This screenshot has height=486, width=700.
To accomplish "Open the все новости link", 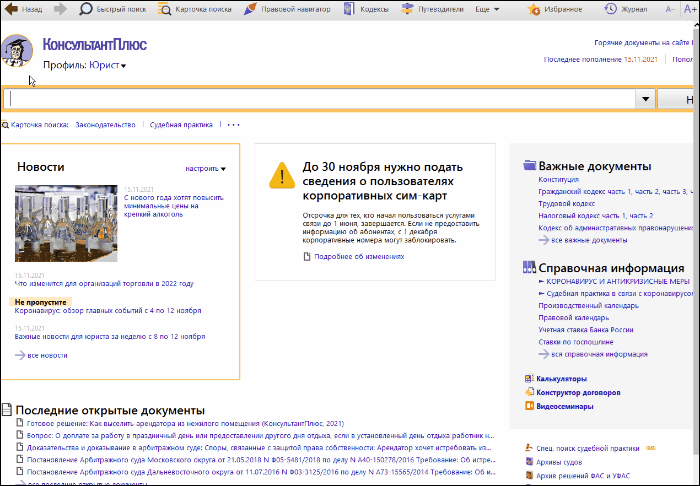I will (x=47, y=356).
